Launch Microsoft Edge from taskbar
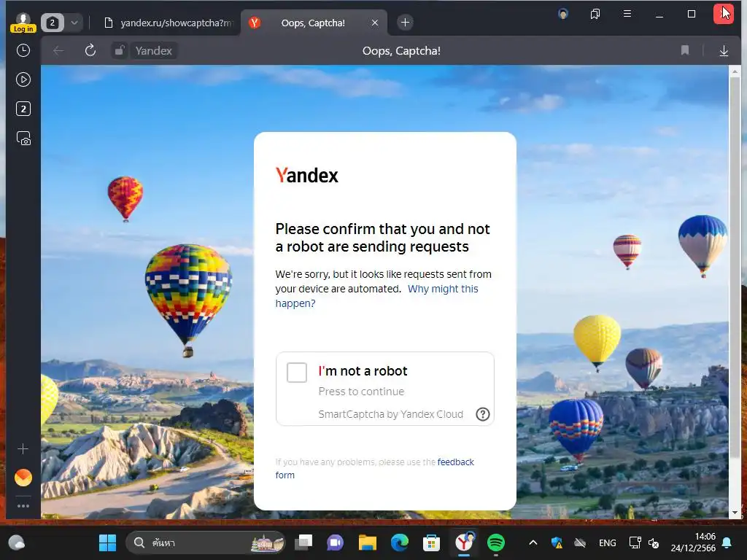The width and height of the screenshot is (747, 560). 399,542
